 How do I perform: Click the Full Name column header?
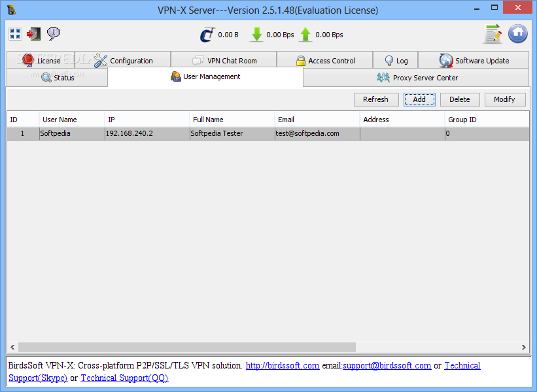point(232,120)
